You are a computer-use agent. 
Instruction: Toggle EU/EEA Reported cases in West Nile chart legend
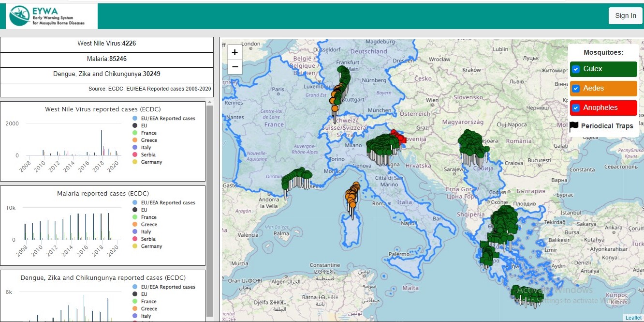(164, 119)
